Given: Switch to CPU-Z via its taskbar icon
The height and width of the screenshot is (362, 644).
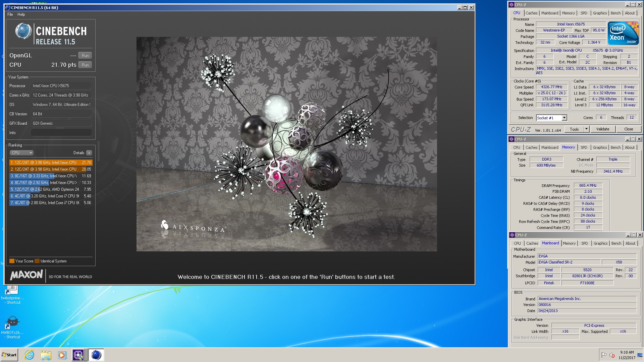Looking at the screenshot, I should pos(78,355).
